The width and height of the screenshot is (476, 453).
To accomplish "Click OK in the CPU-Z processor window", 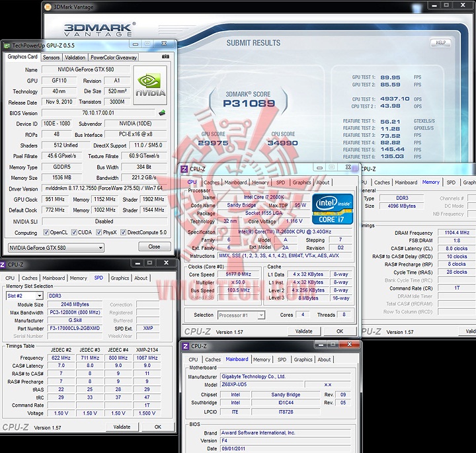I will coord(340,331).
